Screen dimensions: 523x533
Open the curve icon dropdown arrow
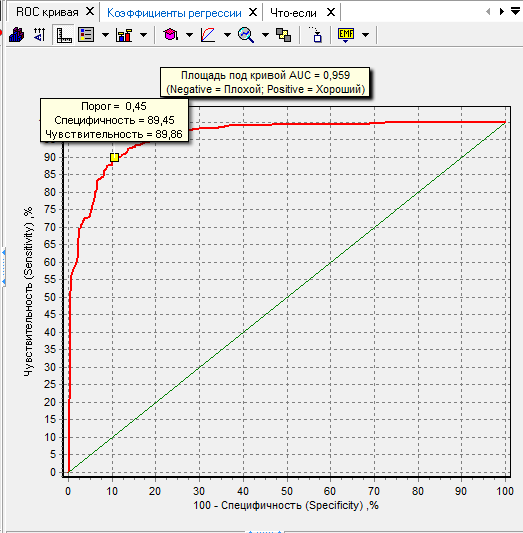click(x=227, y=35)
